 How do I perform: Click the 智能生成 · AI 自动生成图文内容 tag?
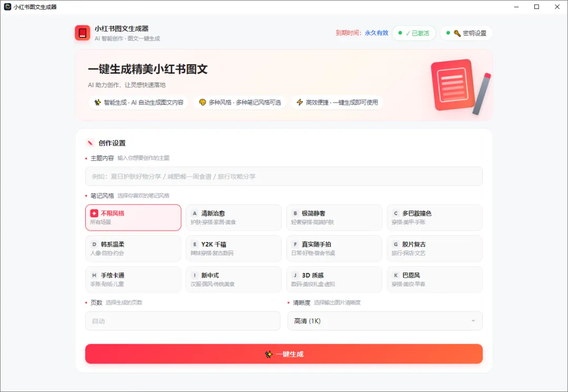(x=138, y=102)
